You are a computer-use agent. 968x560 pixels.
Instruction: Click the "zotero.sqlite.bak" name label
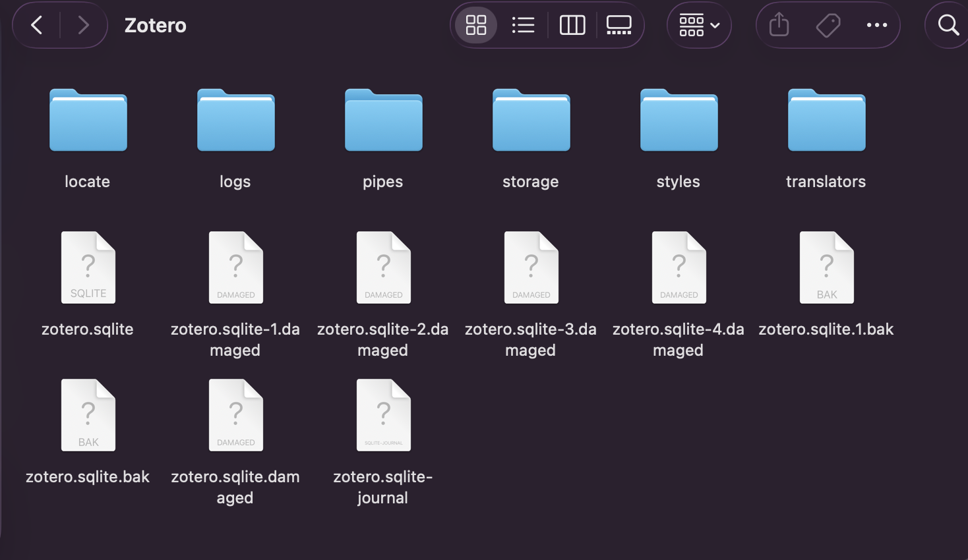click(88, 477)
